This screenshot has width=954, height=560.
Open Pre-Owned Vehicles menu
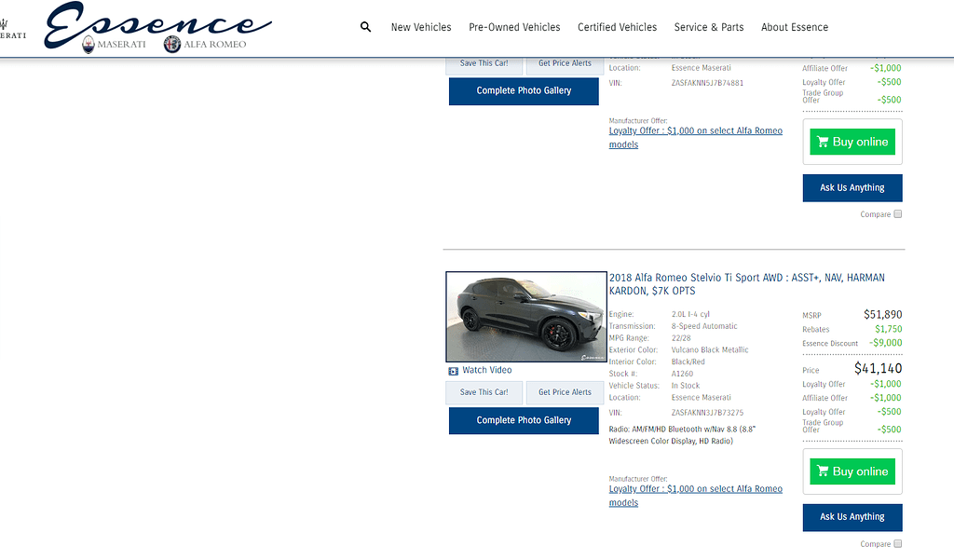(x=514, y=27)
